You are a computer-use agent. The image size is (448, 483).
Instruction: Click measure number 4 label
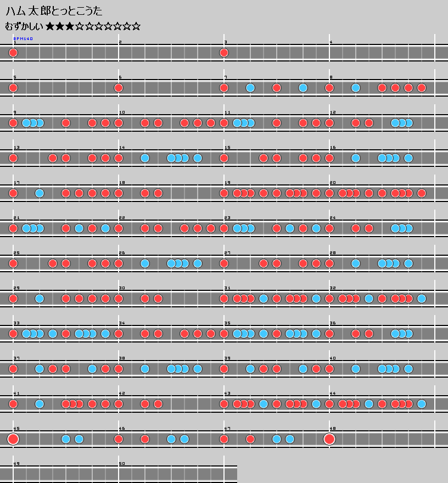point(331,42)
